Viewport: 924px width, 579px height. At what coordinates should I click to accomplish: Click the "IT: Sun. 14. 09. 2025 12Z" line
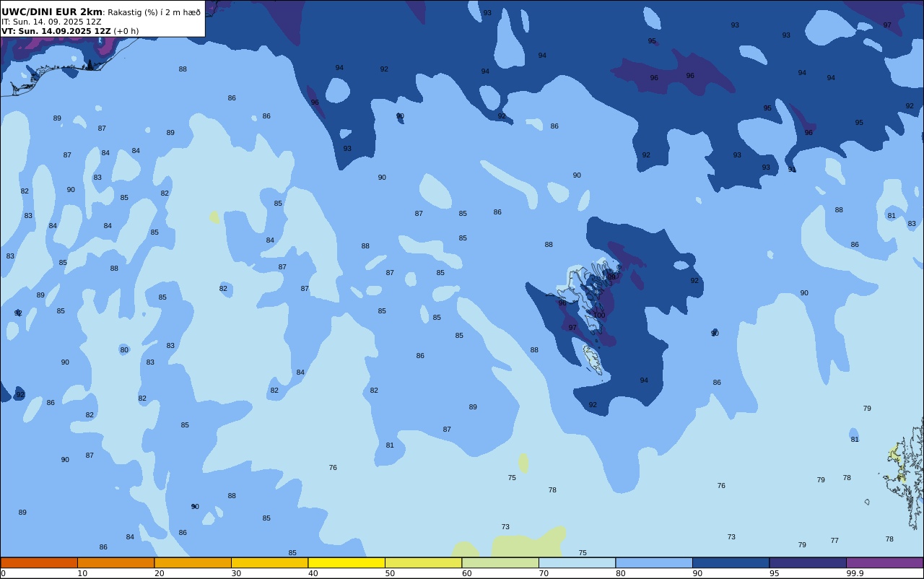51,22
